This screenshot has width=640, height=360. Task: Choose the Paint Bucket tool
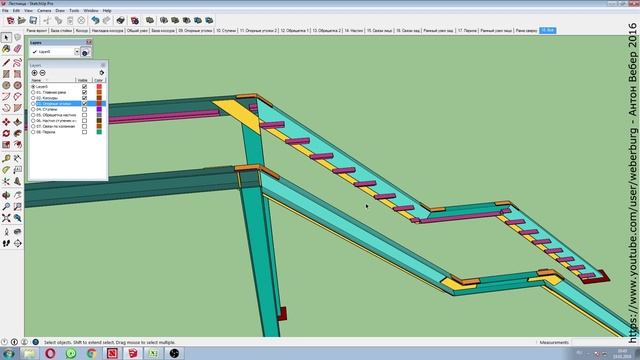point(6,49)
